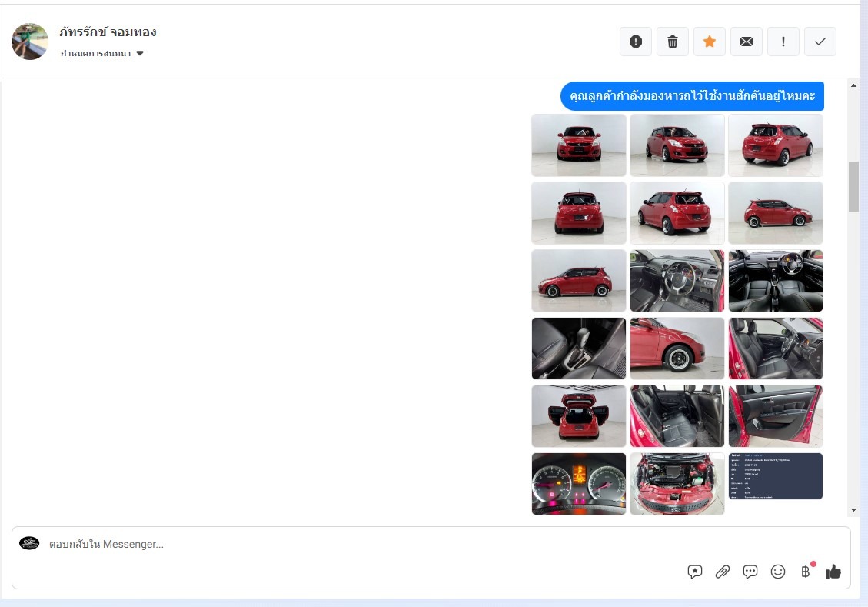The width and height of the screenshot is (868, 607).
Task: Toggle the orange star follow-up flag
Action: coord(710,42)
